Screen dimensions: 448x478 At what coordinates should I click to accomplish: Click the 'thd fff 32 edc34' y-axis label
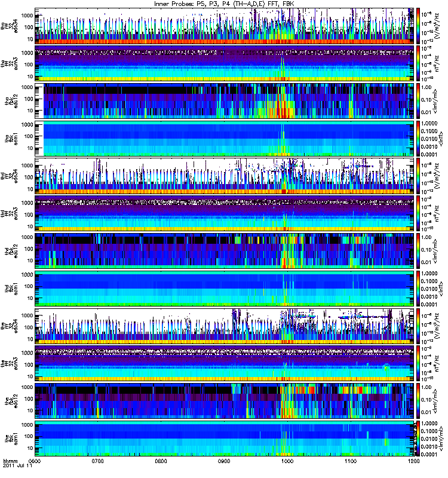point(10,176)
